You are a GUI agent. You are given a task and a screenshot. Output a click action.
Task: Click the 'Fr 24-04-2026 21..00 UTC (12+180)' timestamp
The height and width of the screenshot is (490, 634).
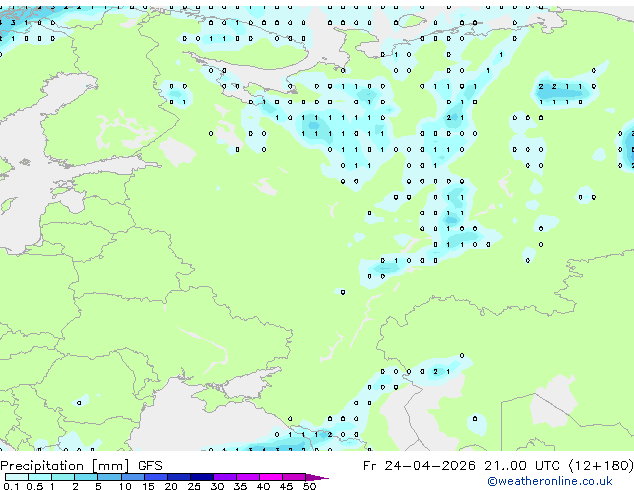tap(498, 466)
